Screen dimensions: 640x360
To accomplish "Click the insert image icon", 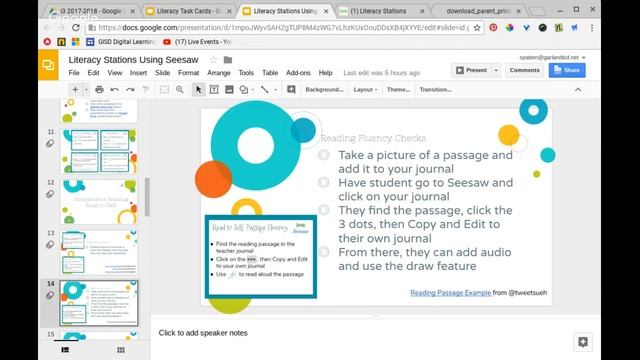I will point(229,89).
